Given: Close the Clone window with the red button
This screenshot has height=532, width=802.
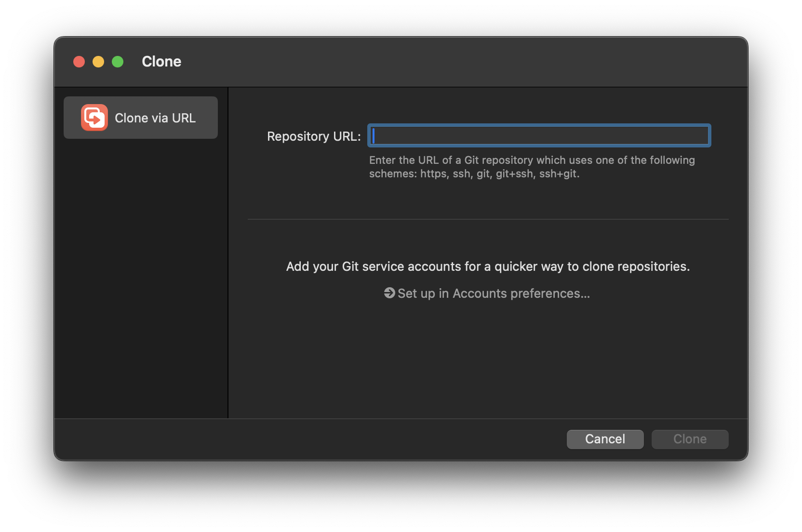Looking at the screenshot, I should pos(79,62).
